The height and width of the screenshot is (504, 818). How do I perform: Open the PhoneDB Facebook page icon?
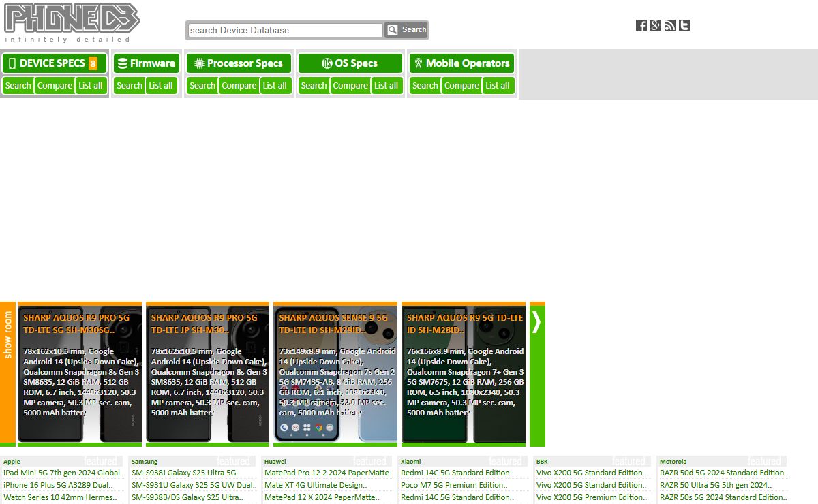(641, 25)
